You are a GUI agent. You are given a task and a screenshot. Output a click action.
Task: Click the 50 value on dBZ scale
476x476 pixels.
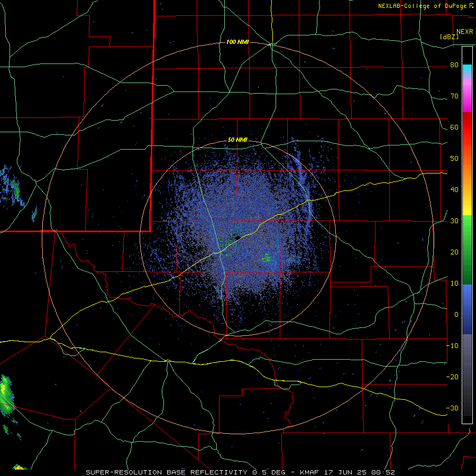454,159
